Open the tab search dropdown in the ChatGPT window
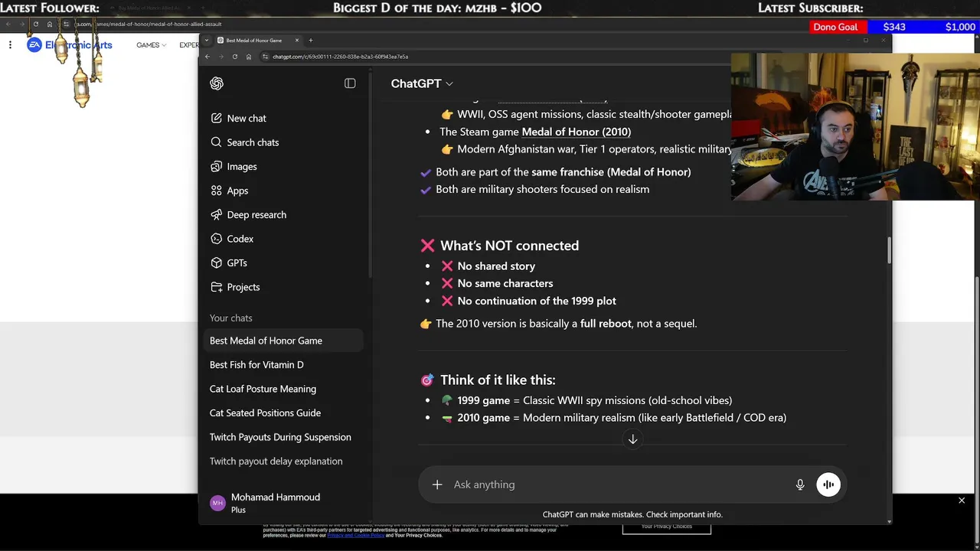This screenshot has width=980, height=551. (206, 41)
